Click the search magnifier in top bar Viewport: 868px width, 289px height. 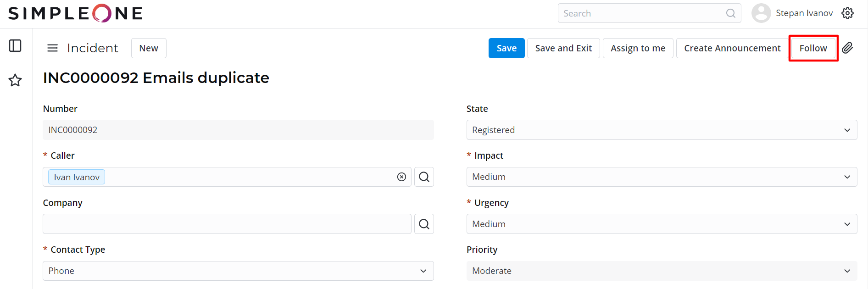pos(730,13)
